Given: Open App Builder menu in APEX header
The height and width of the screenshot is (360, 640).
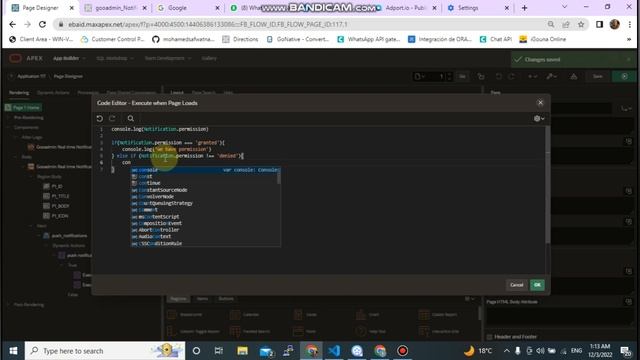Looking at the screenshot, I should pos(69,58).
